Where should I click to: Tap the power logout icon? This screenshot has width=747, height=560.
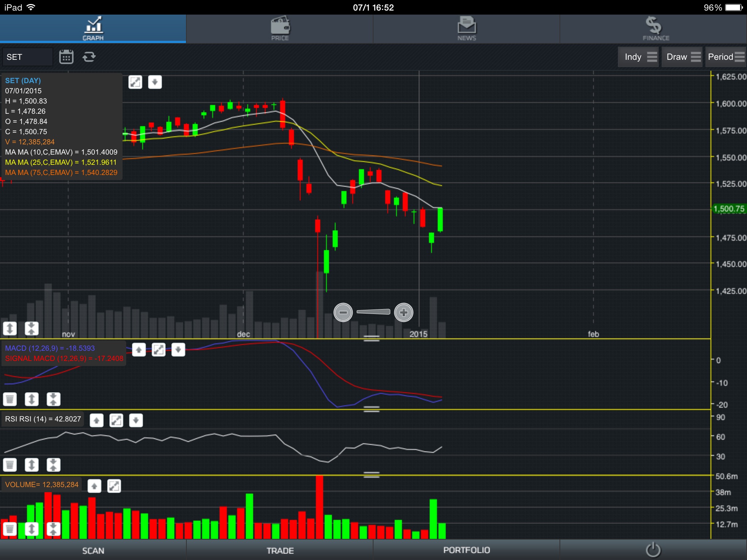[653, 550]
